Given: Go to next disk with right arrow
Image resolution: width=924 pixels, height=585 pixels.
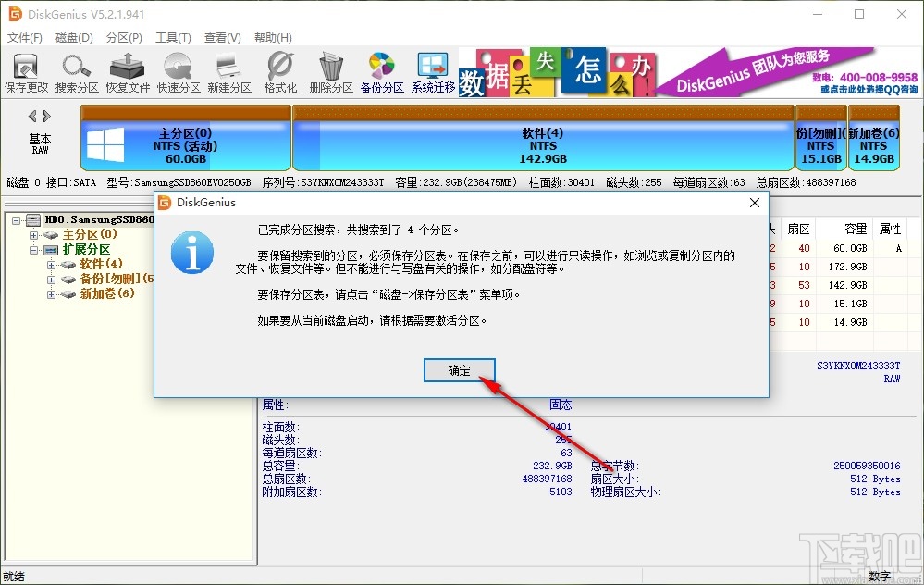Looking at the screenshot, I should [x=46, y=117].
